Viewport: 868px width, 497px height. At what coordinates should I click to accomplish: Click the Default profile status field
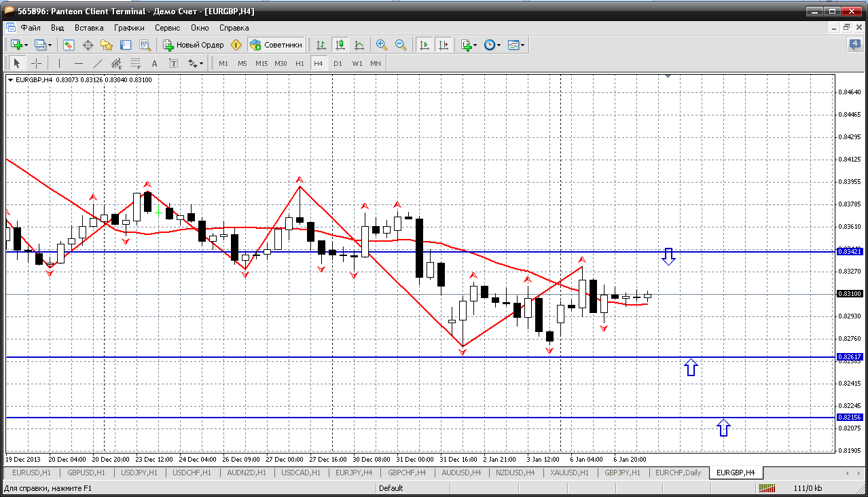tap(391, 488)
